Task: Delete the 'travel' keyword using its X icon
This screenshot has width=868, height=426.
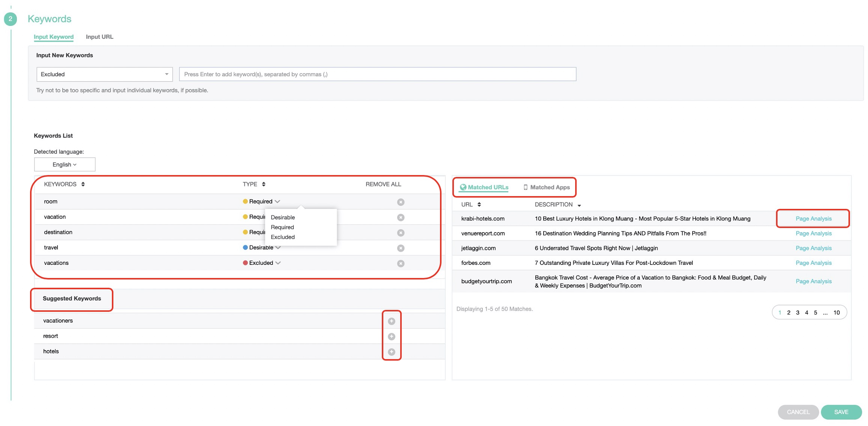Action: tap(401, 248)
